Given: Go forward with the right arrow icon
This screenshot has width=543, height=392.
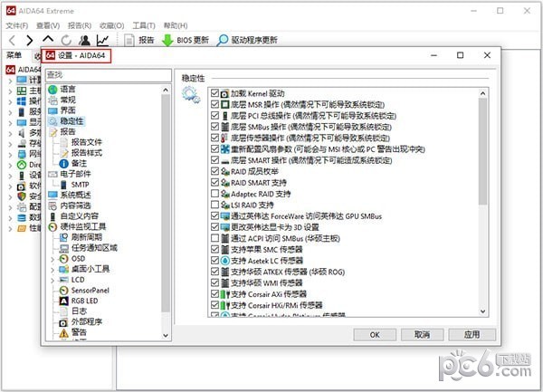Looking at the screenshot, I should click(30, 40).
